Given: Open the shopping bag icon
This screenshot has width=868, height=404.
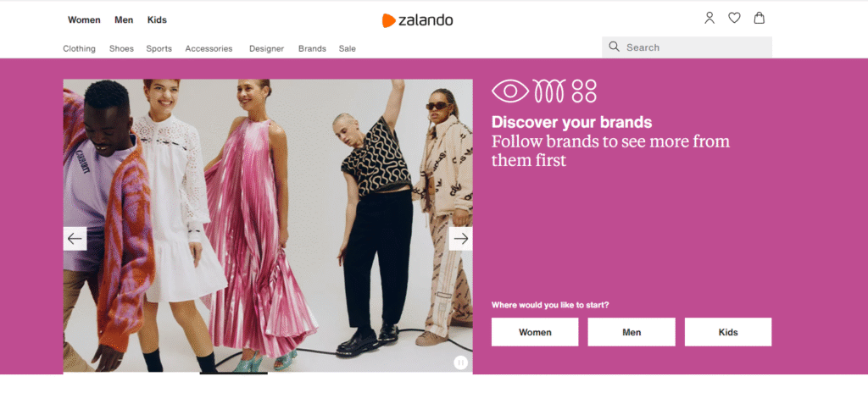Looking at the screenshot, I should click(759, 19).
